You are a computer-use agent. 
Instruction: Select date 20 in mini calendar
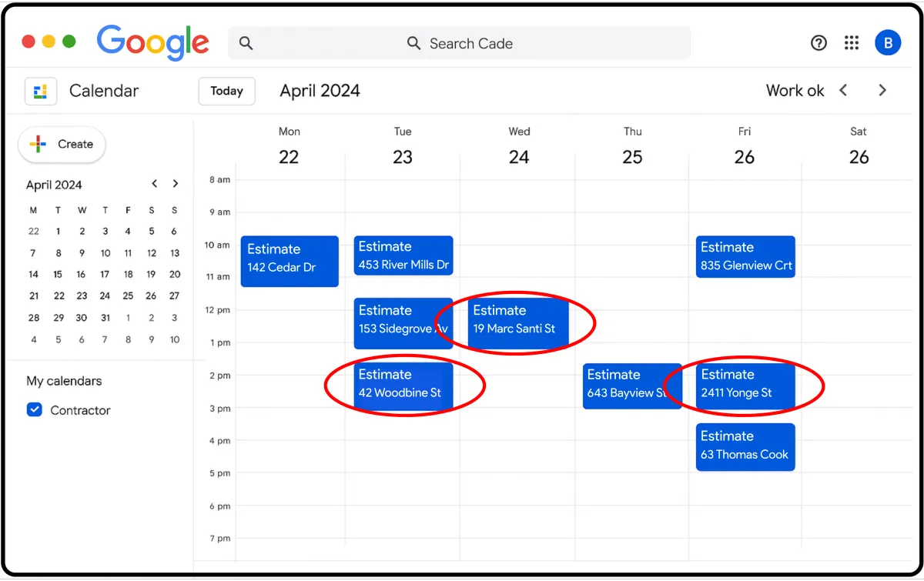[x=175, y=274]
